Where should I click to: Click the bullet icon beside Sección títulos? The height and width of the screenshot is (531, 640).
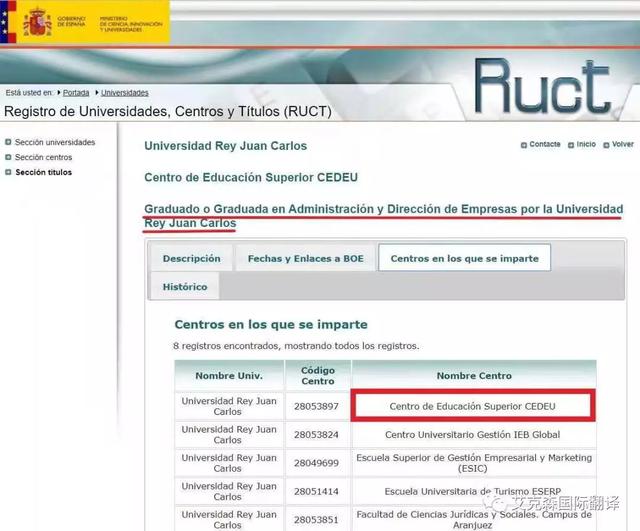pyautogui.click(x=8, y=172)
